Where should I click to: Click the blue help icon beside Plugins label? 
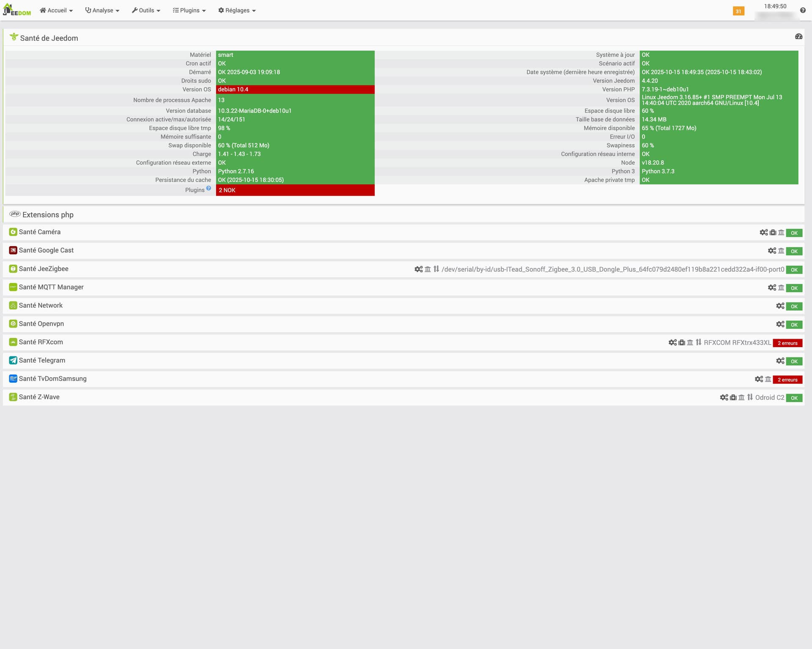pos(208,189)
